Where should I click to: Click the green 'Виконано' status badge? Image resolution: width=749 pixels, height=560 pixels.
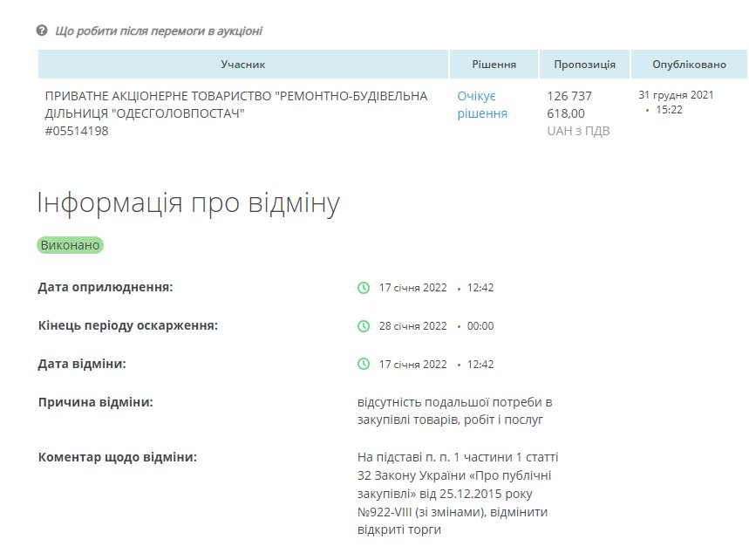click(x=70, y=245)
